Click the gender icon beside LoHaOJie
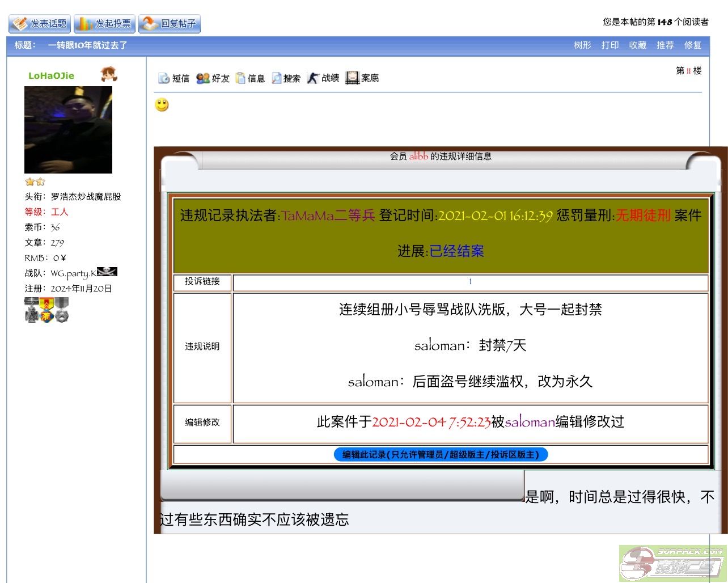 coord(108,74)
